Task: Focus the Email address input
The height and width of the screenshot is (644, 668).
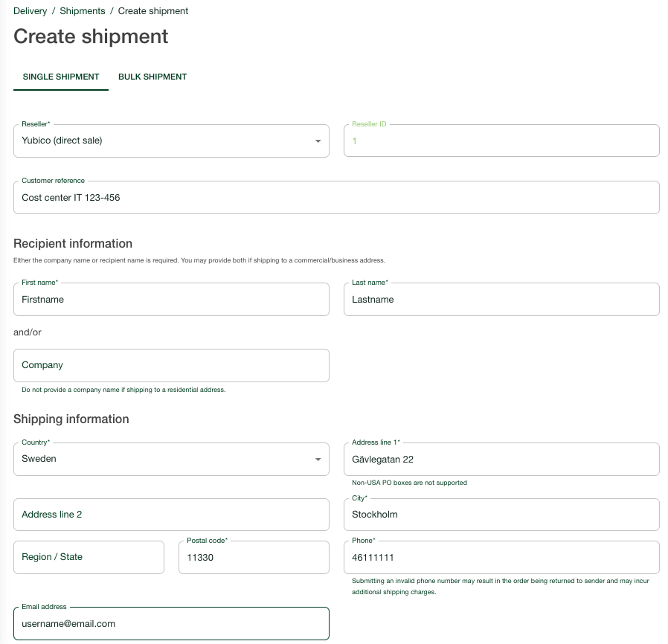Action: [x=171, y=624]
